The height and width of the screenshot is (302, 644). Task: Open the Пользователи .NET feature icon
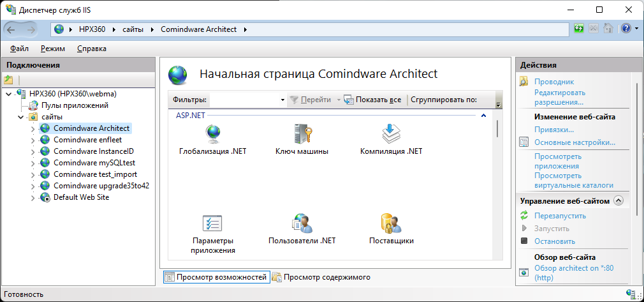coord(302,223)
